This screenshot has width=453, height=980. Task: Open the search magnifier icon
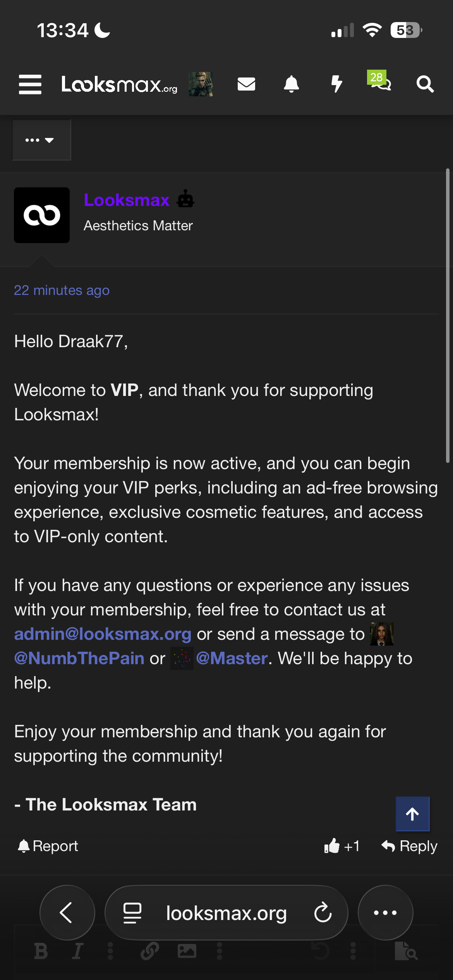click(425, 84)
